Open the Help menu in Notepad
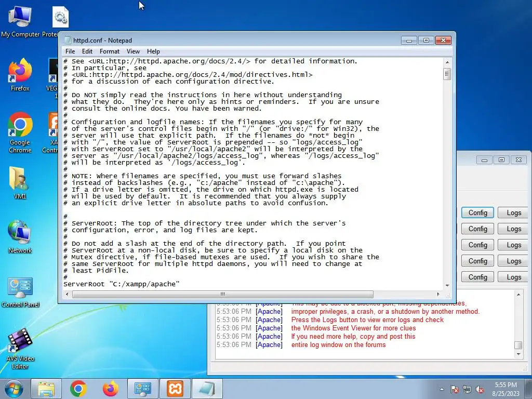Viewport: 532px width, 399px height. [x=153, y=51]
